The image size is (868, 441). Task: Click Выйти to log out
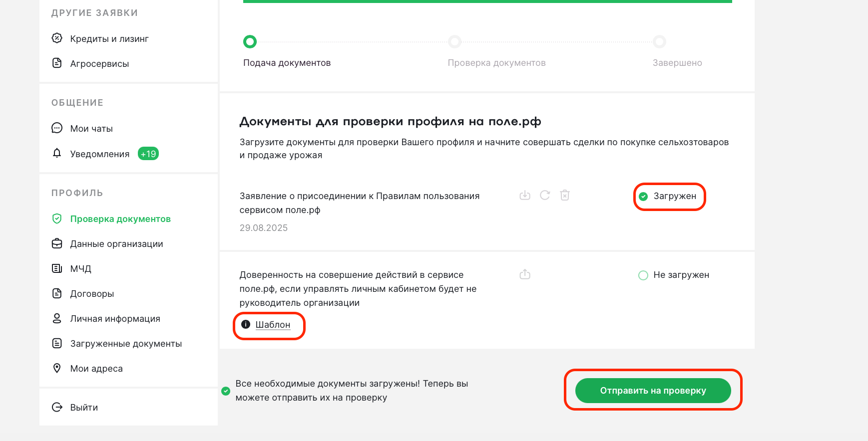click(84, 407)
